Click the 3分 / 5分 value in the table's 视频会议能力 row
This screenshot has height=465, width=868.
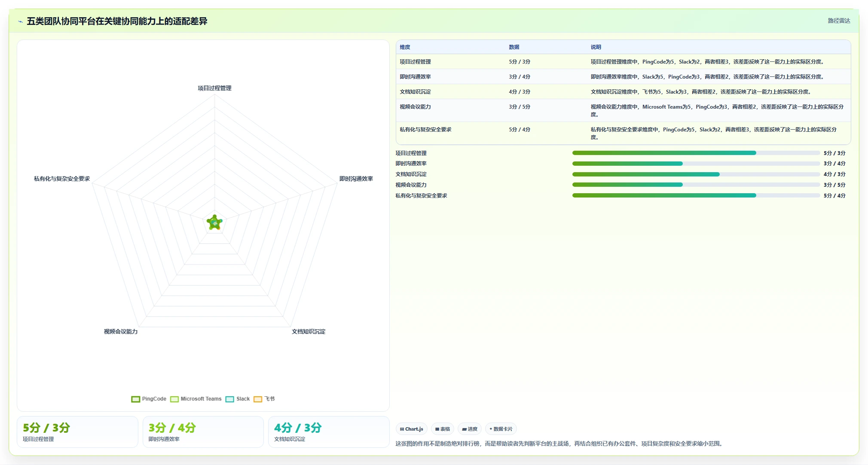(520, 107)
